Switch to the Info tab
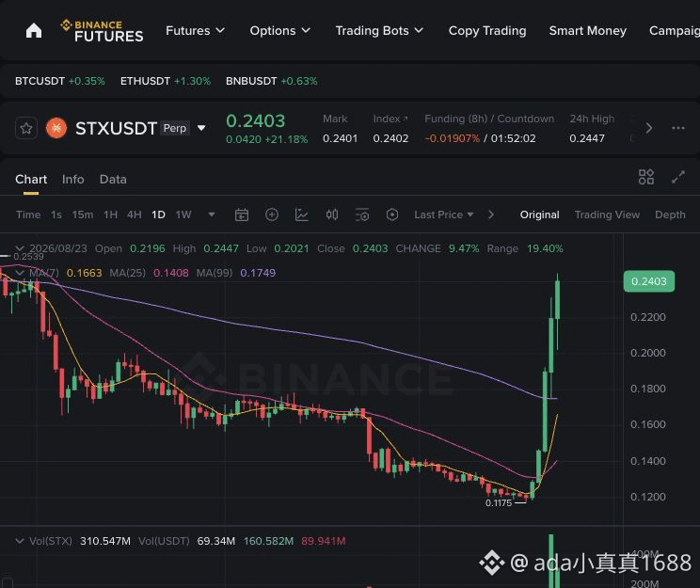 (x=72, y=180)
